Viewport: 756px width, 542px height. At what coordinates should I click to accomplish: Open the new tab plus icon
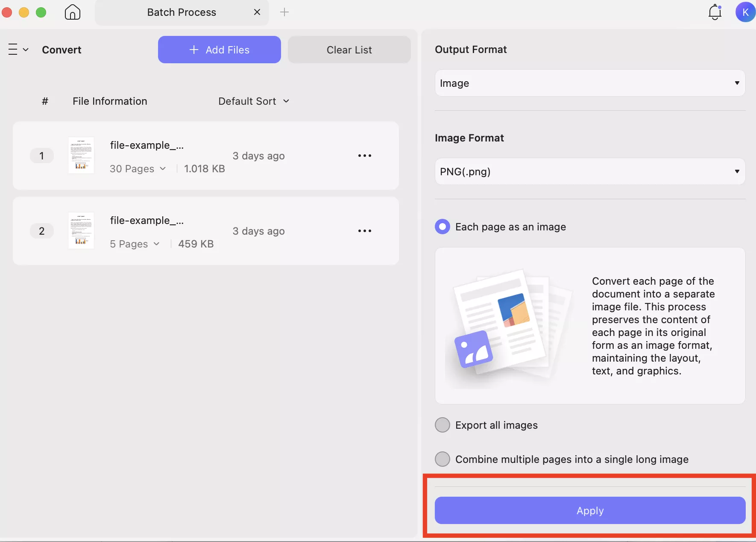point(284,12)
